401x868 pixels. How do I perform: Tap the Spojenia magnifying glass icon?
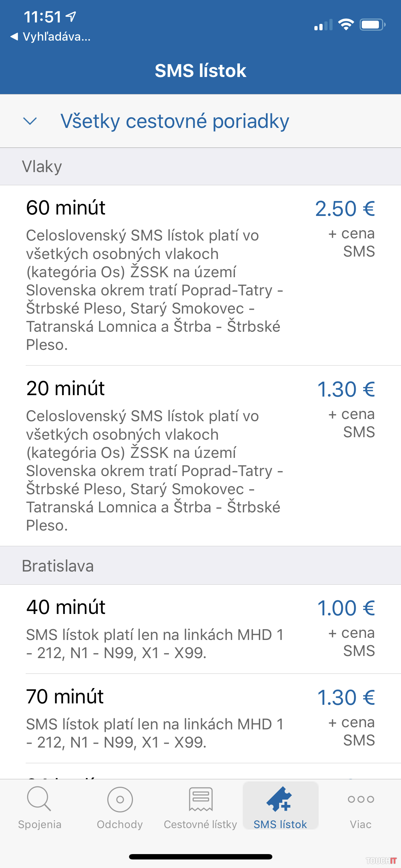tap(39, 799)
